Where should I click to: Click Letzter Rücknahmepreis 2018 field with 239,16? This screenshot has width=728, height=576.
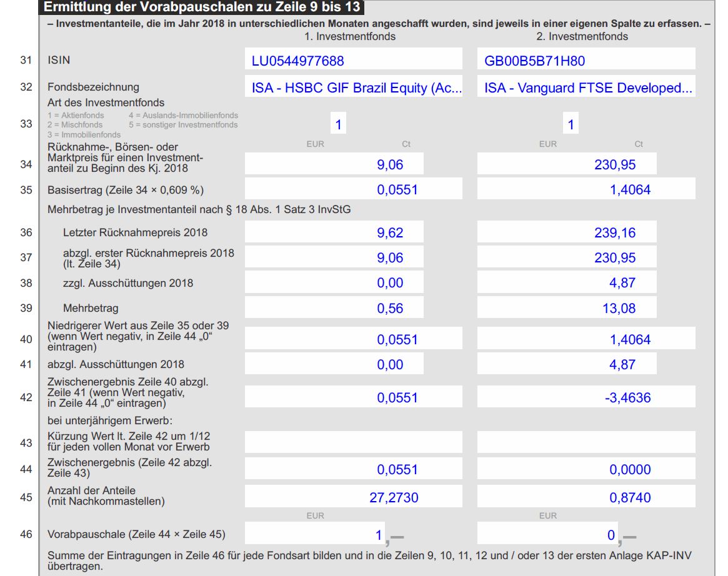[x=566, y=232]
